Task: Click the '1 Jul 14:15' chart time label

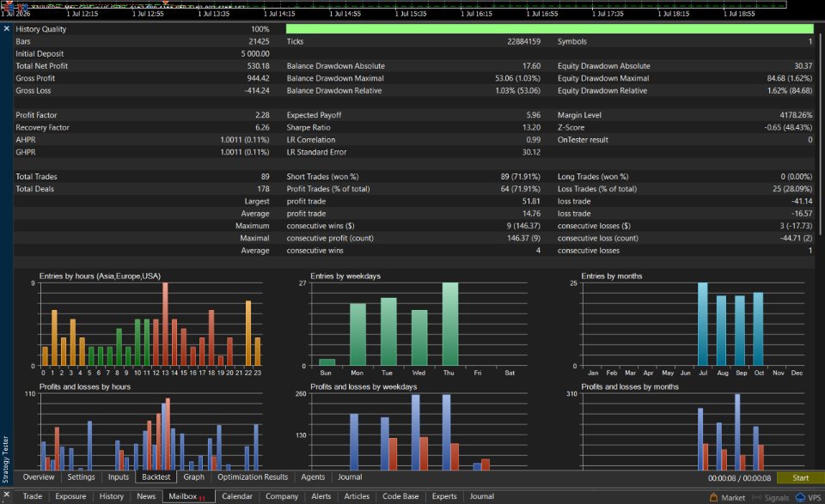Action: [278, 14]
